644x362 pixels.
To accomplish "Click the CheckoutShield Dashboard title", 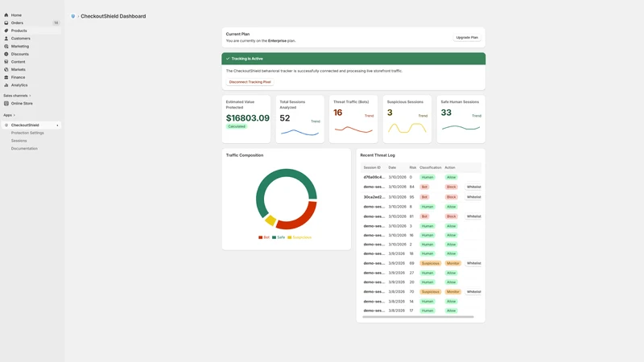I will [113, 16].
